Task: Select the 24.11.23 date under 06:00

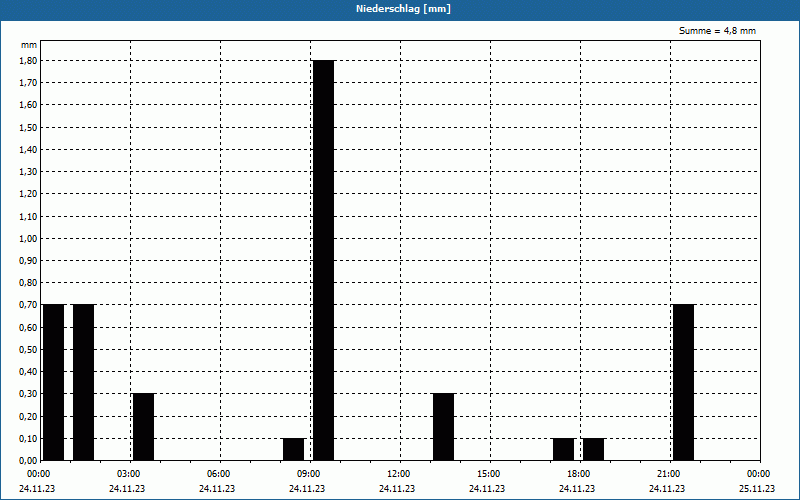Action: coord(217,489)
